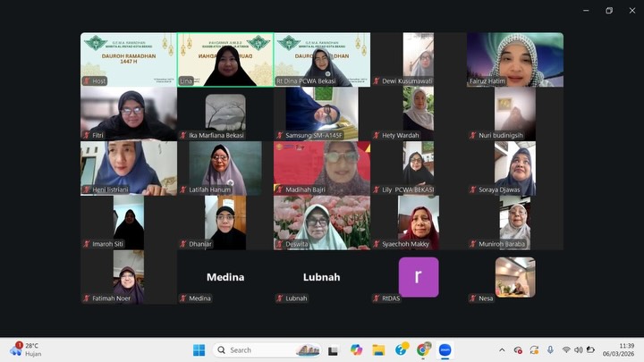
Task: Open the weather widget showing 28°C Hujan
Action: click(x=25, y=349)
